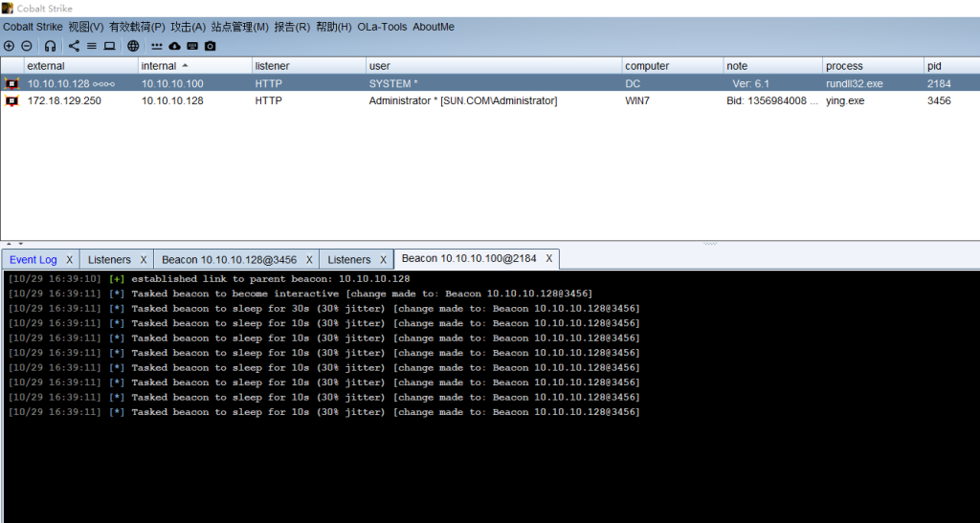Image resolution: width=980 pixels, height=523 pixels.
Task: Close the Beacon 10.10.10.128@3456 tab
Action: (309, 260)
